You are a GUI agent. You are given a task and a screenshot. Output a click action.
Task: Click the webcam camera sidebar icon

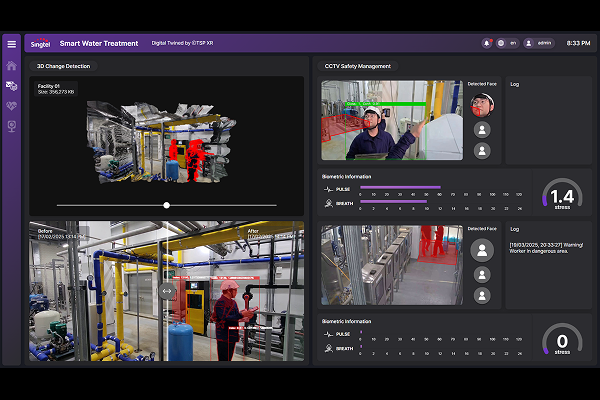point(12,126)
